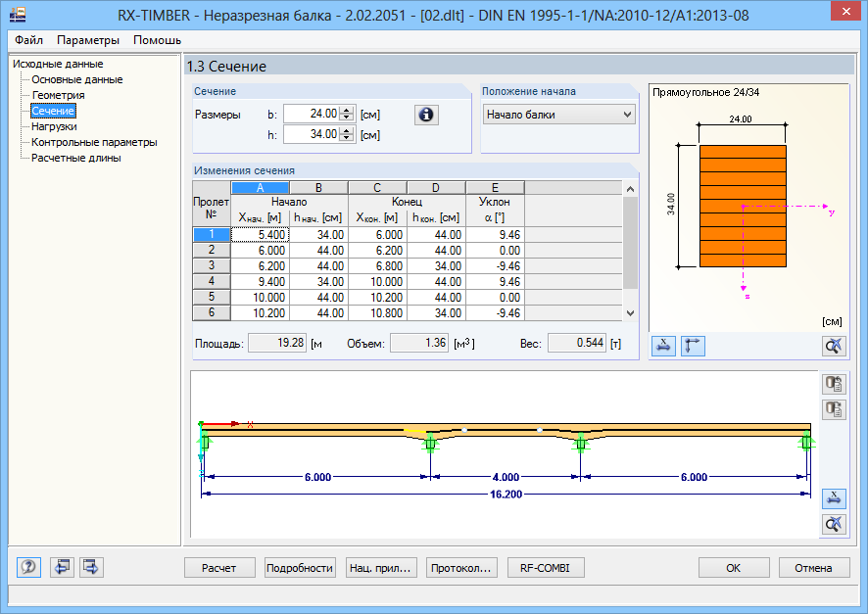
Task: Select column A header in the table
Action: click(x=261, y=187)
